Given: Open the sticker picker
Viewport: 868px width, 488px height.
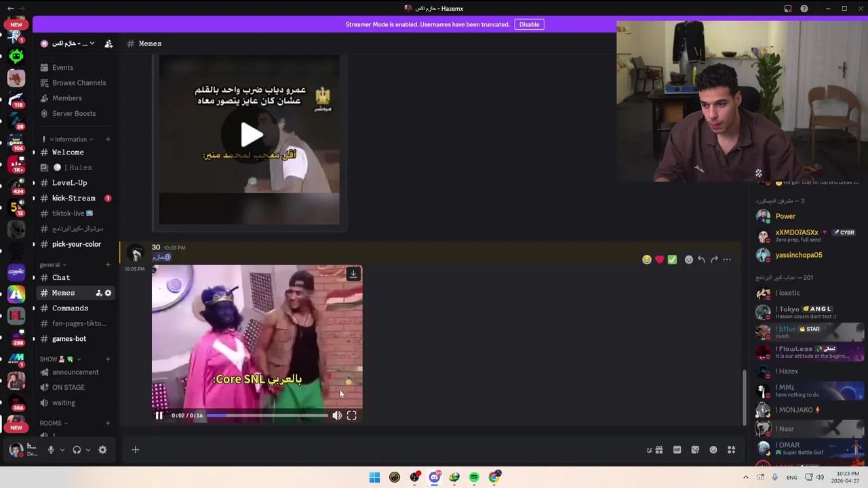Looking at the screenshot, I should (695, 449).
